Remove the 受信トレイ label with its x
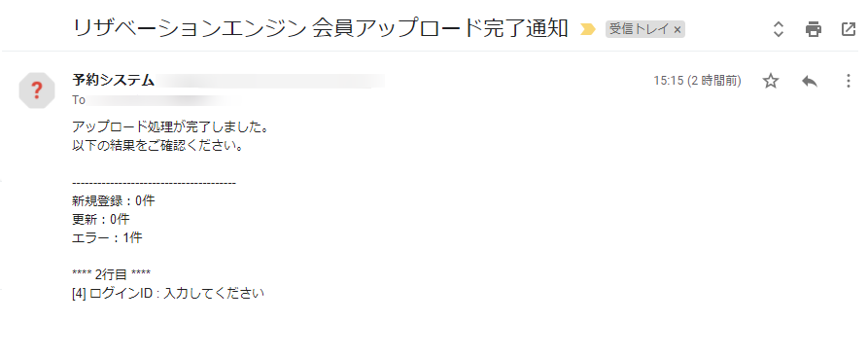 [x=677, y=29]
